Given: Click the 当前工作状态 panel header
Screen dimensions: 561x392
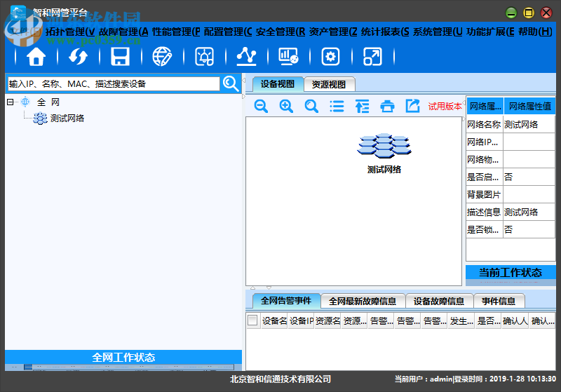Looking at the screenshot, I should coord(511,273).
